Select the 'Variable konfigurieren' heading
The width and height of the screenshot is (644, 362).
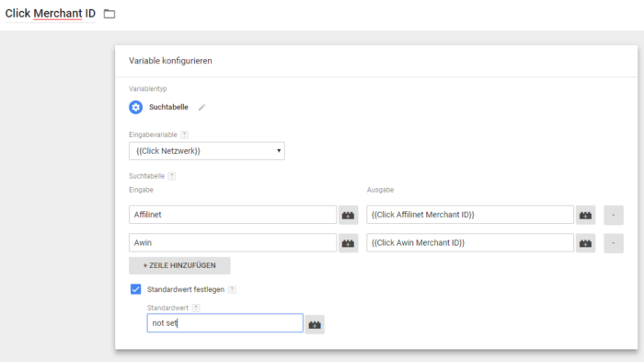click(170, 61)
